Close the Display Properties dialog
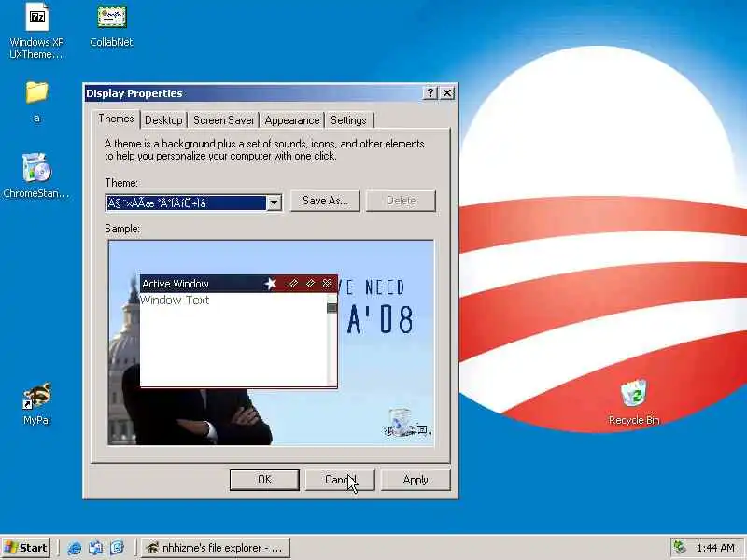Image resolution: width=747 pixels, height=560 pixels. coord(447,92)
